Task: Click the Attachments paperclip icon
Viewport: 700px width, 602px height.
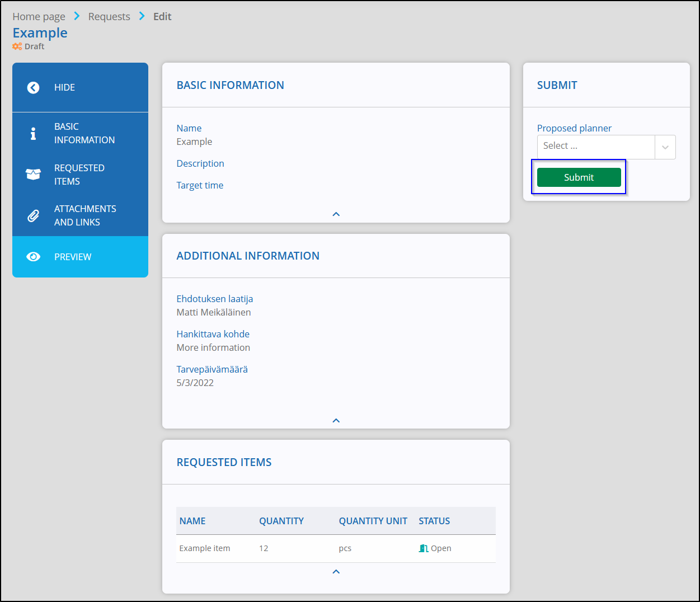Action: tap(33, 216)
